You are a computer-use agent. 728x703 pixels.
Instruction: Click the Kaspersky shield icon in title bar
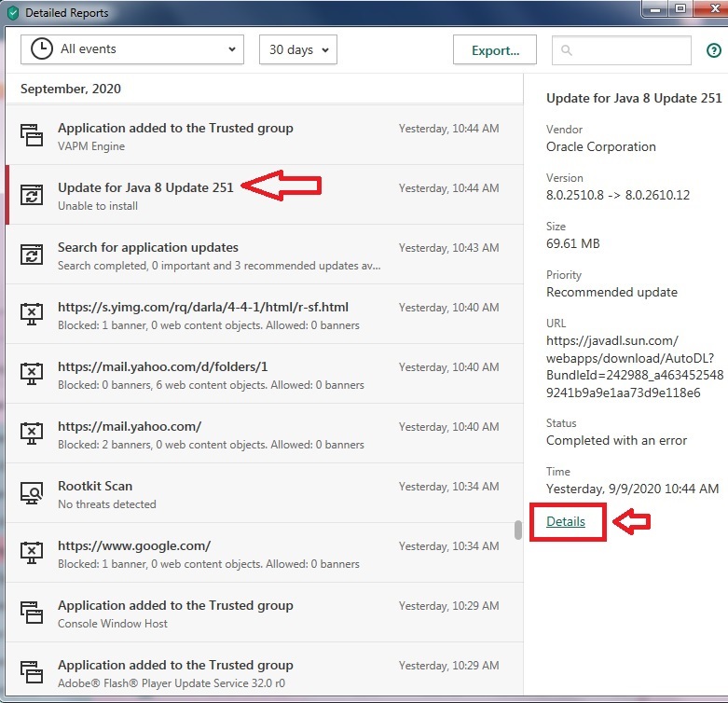(13, 13)
